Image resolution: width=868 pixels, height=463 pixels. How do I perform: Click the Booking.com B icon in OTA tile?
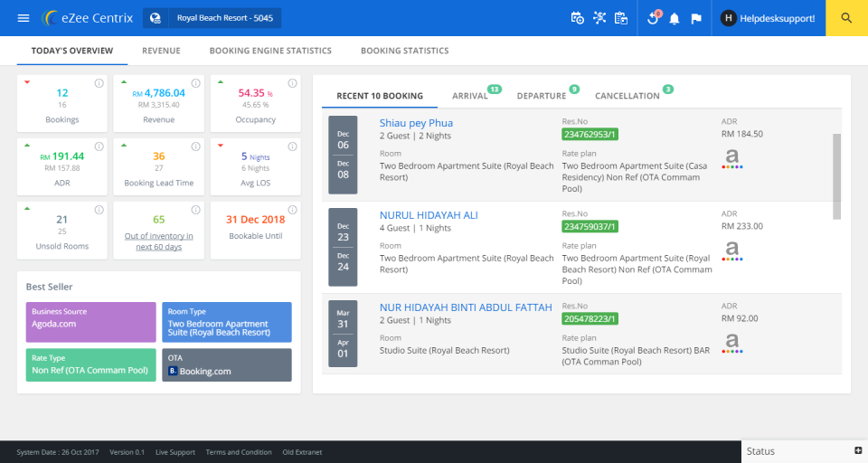pyautogui.click(x=173, y=371)
